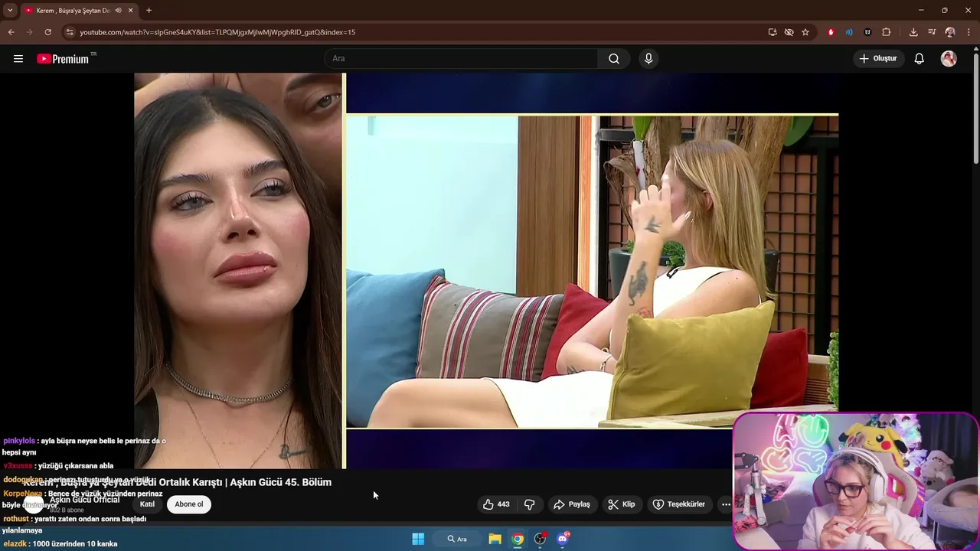Viewport: 980px width, 551px height.
Task: Click v3xusss chat message
Action: 58,465
